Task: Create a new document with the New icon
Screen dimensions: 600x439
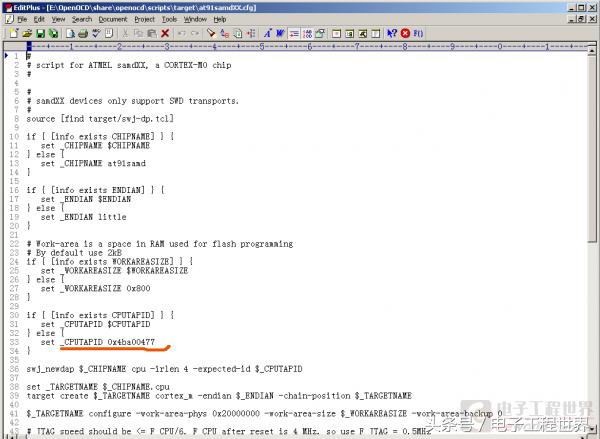Action: (x=14, y=33)
